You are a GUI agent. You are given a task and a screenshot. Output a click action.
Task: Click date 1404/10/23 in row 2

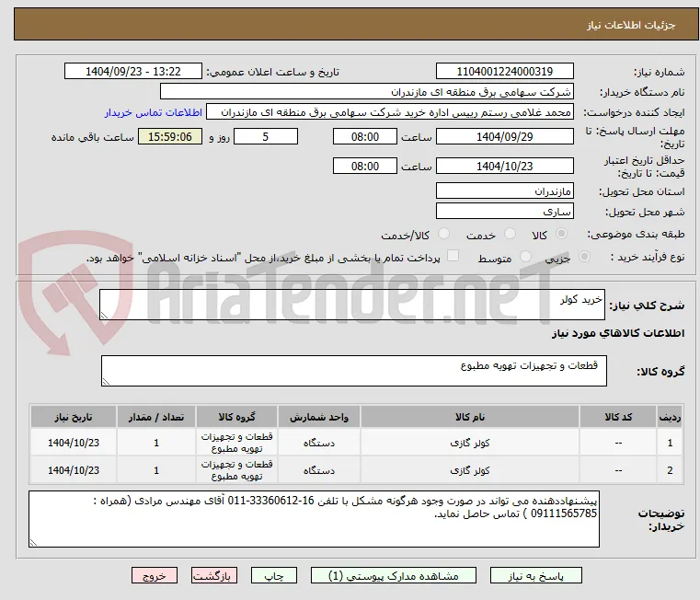74,470
